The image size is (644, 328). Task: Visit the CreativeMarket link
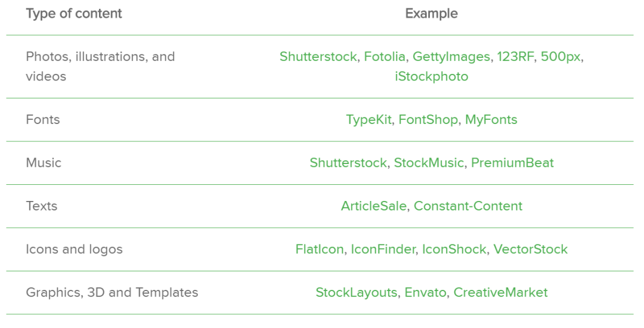(x=500, y=293)
